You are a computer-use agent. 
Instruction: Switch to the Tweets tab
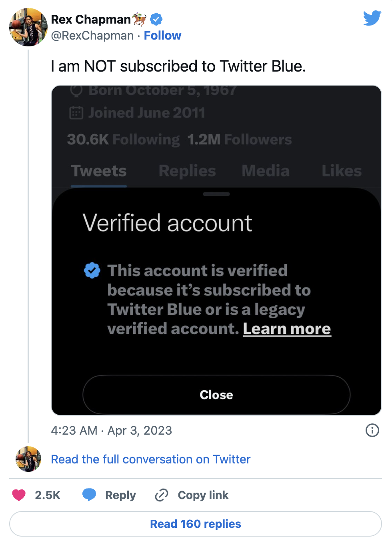tap(99, 171)
